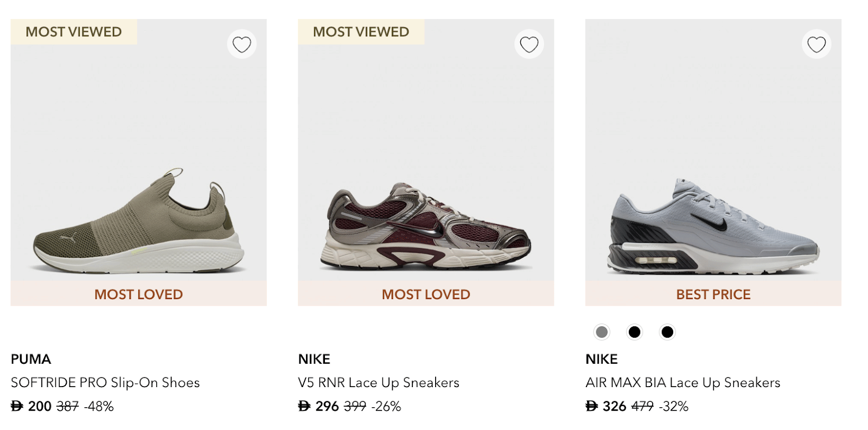Viewport: 868px width, 430px height.
Task: Click MOST LOVED banner under PUMA shoe
Action: tap(139, 294)
